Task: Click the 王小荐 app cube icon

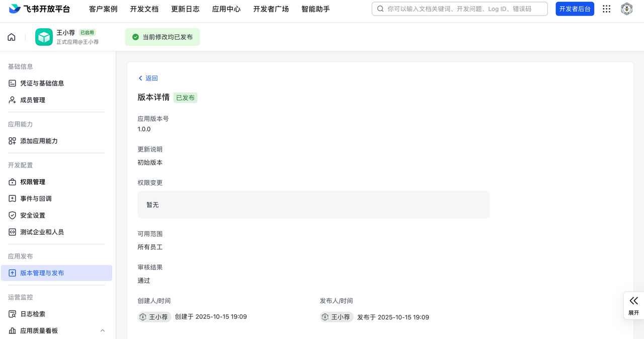Action: pos(44,37)
